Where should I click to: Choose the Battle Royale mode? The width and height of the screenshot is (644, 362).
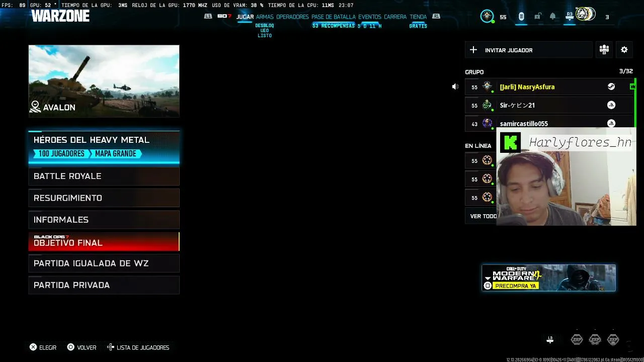[104, 176]
